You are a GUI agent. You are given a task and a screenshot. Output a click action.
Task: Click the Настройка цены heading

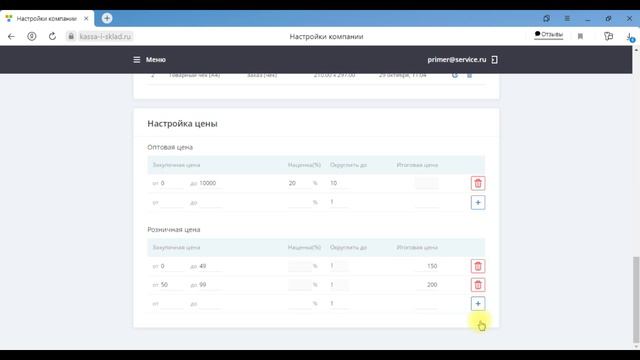(182, 124)
